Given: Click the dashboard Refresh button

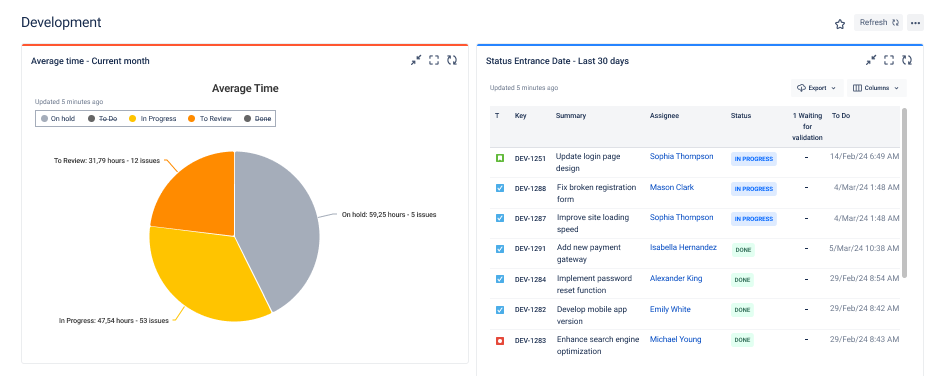Looking at the screenshot, I should [878, 23].
